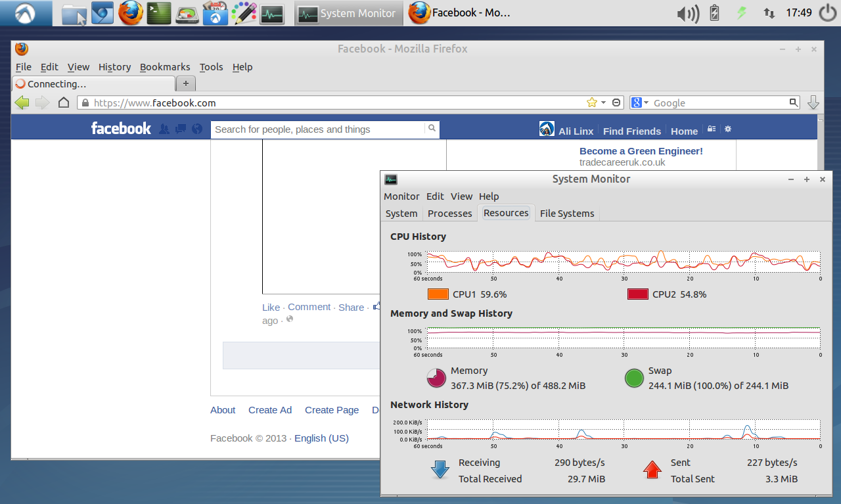Go back with green arrow button

[22, 103]
